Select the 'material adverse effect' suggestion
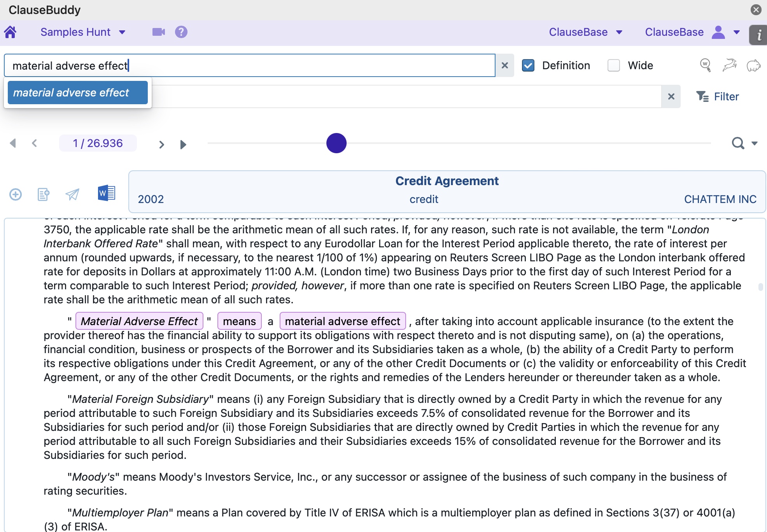Screen dimensions: 767x532 click(x=77, y=93)
